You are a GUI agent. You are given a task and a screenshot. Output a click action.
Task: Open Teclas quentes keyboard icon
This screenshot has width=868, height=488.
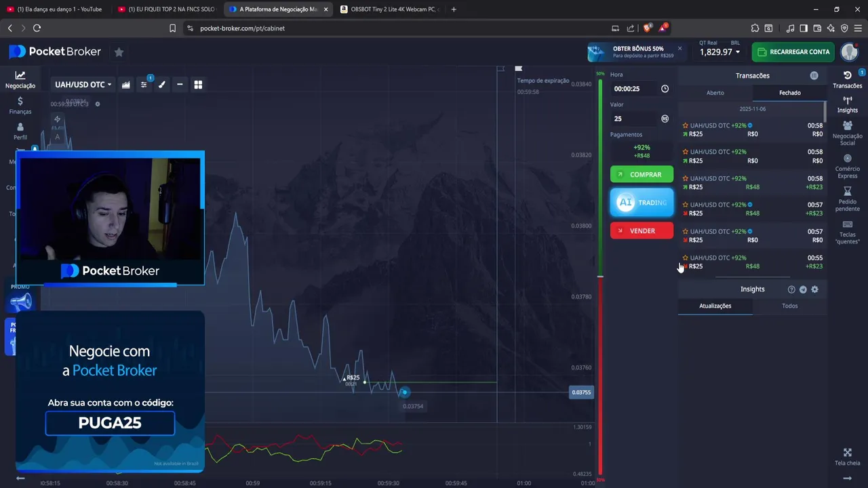coord(848,231)
